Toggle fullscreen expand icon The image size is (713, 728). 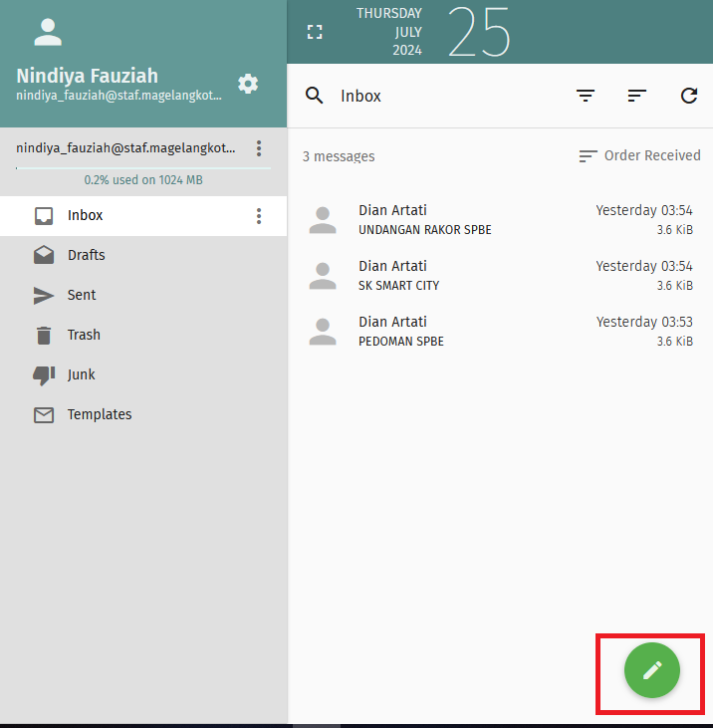[x=315, y=32]
